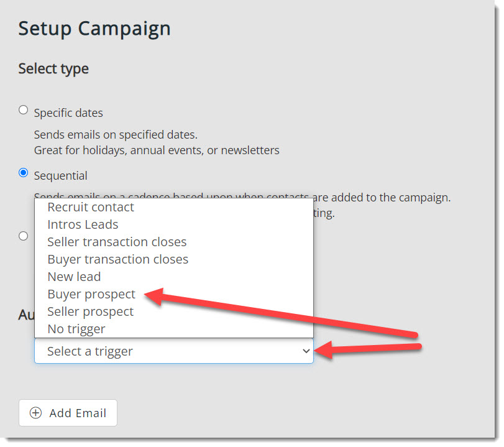Choose 'Recruit contact' trigger option
This screenshot has height=447, width=504.
tap(91, 207)
